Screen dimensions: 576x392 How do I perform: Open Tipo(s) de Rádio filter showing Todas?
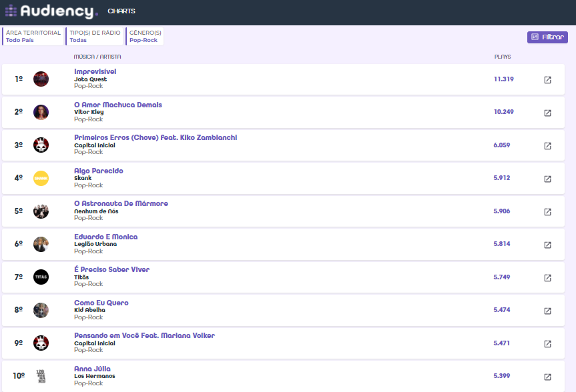click(x=95, y=37)
